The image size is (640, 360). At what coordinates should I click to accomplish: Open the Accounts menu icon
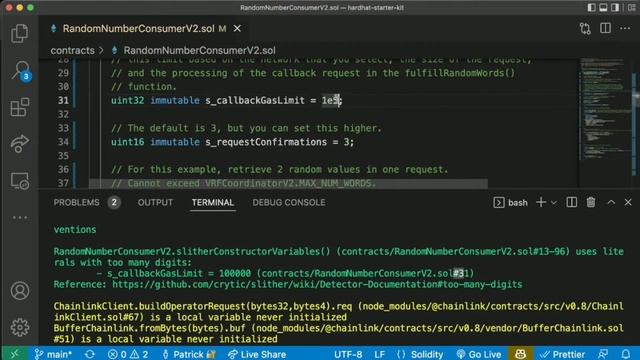(x=20, y=291)
